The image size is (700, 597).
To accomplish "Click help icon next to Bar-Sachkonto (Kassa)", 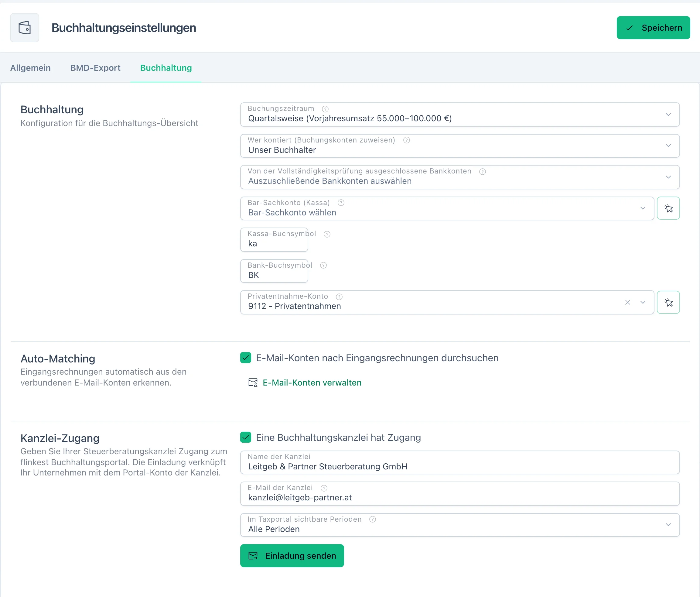I will click(x=341, y=203).
